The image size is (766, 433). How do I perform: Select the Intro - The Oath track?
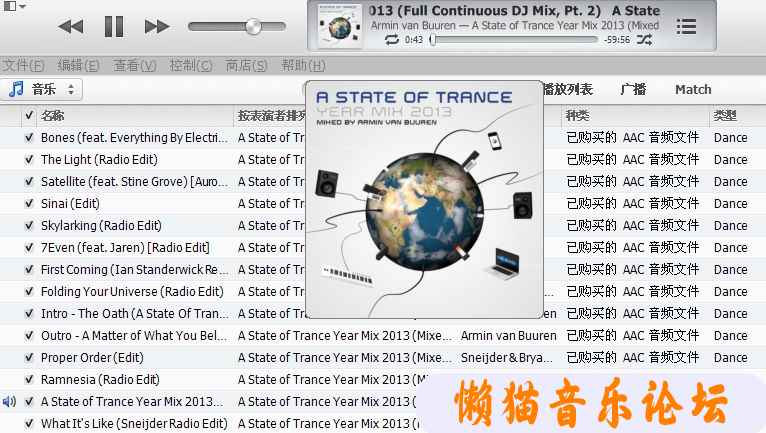tap(134, 314)
